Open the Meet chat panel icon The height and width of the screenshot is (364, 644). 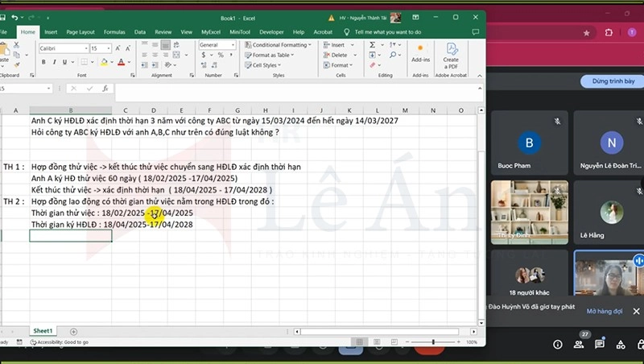click(600, 344)
